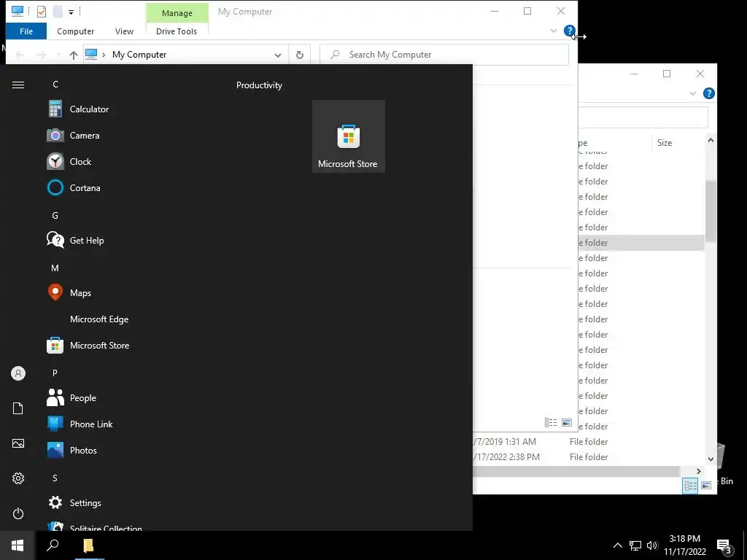Viewport: 747px width, 560px height.
Task: Click the Power button in Start
Action: [x=18, y=513]
